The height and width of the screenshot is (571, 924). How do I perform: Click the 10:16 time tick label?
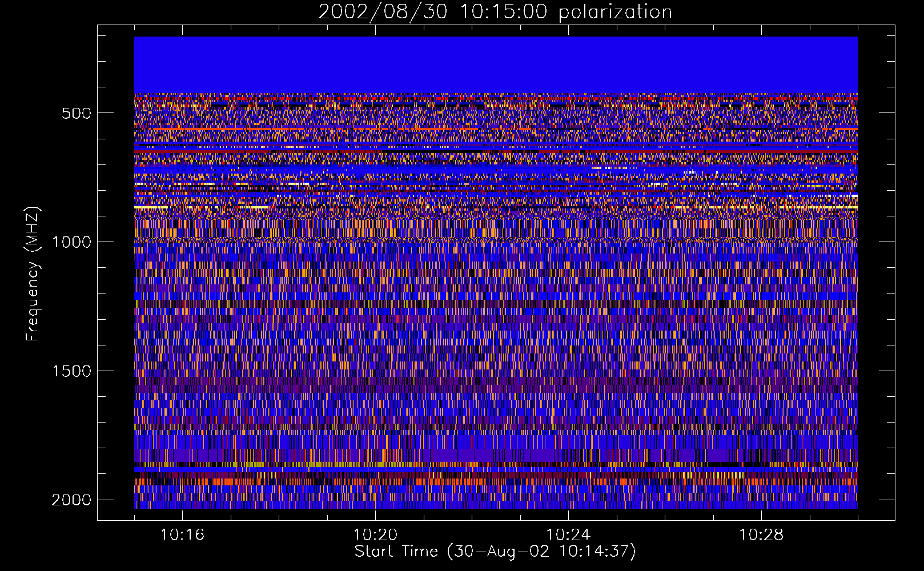182,535
